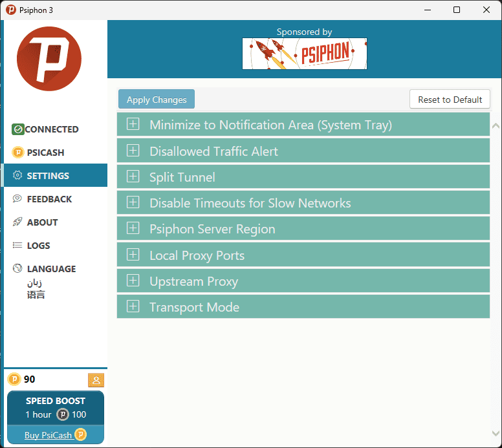The image size is (502, 448).
Task: Open the PsiCash tab
Action: (56, 153)
